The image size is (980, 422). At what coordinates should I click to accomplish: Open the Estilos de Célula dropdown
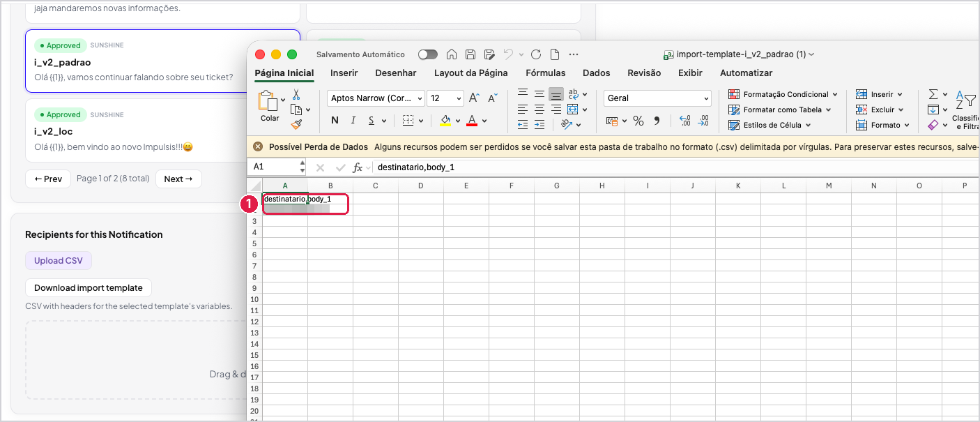pyautogui.click(x=770, y=125)
